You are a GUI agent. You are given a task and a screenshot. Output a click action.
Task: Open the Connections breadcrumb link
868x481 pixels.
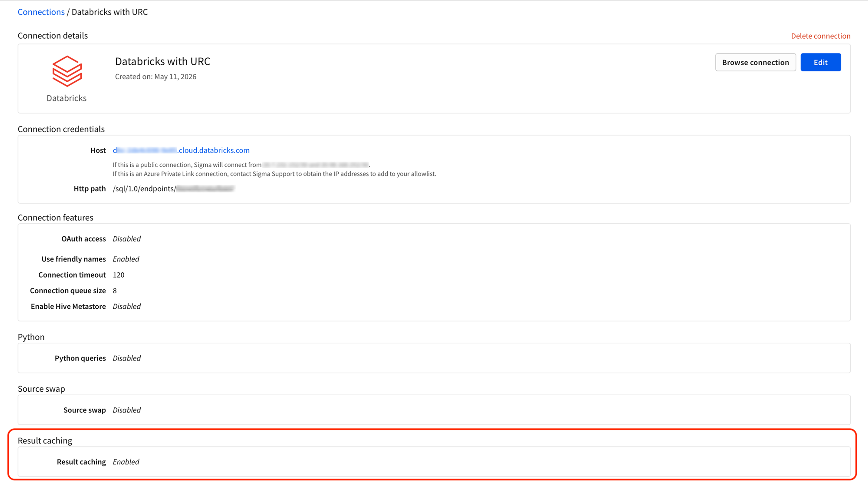coord(41,12)
